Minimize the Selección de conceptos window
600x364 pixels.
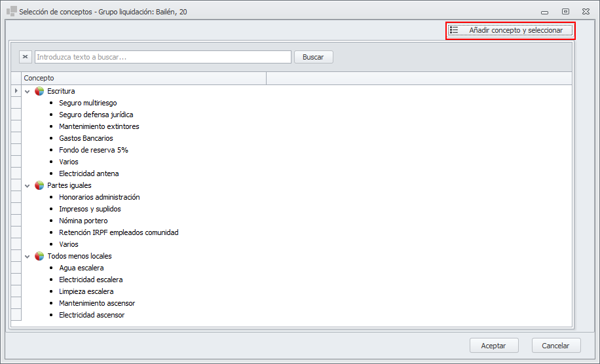[x=544, y=12]
